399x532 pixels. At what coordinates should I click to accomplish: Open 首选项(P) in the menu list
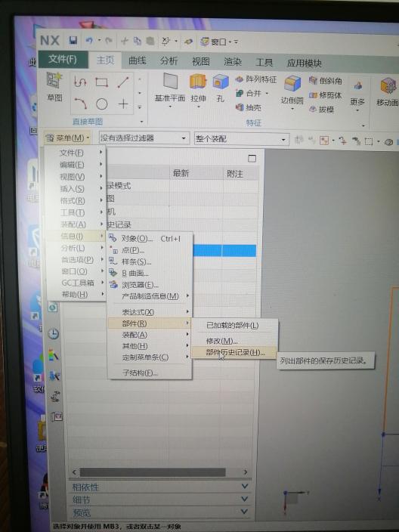(76, 259)
